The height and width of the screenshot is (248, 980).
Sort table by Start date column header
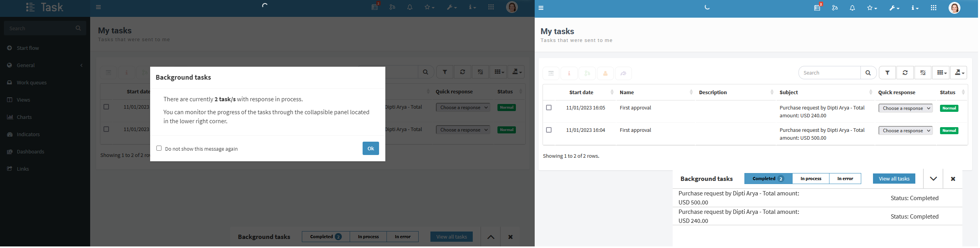click(x=581, y=93)
